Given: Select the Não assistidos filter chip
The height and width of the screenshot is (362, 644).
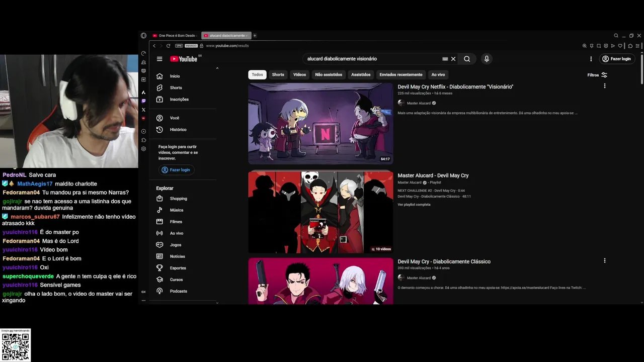Looking at the screenshot, I should (329, 75).
